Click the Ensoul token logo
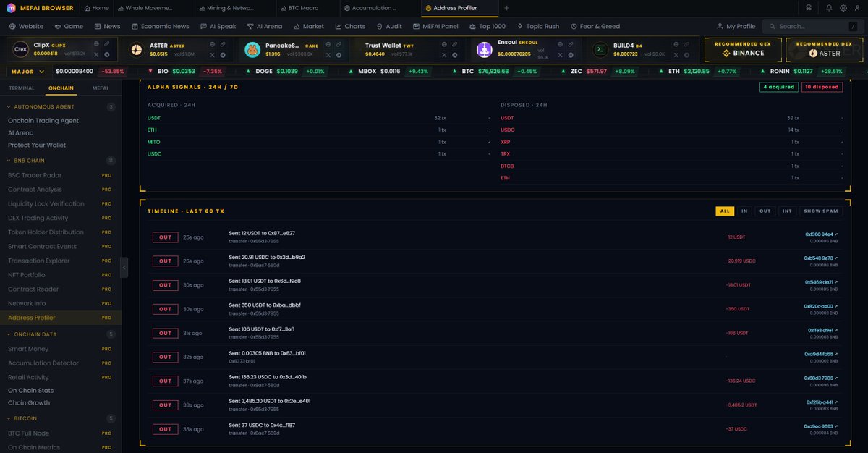The image size is (868, 453). [484, 49]
